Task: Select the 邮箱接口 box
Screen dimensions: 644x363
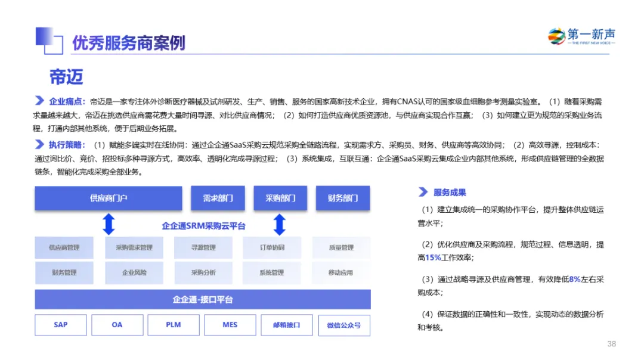Action: 287,325
